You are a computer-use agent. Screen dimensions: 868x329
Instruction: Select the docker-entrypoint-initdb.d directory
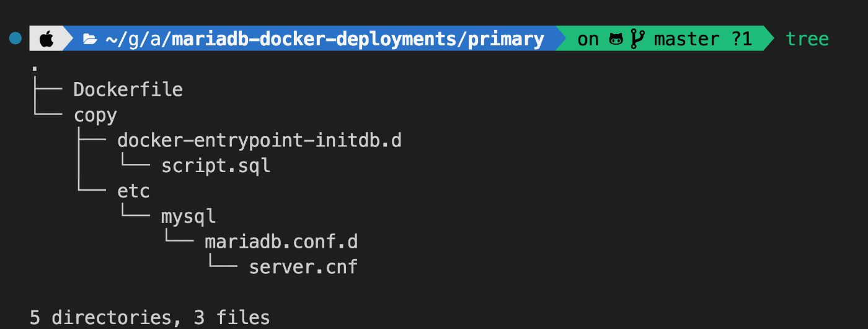tap(259, 141)
